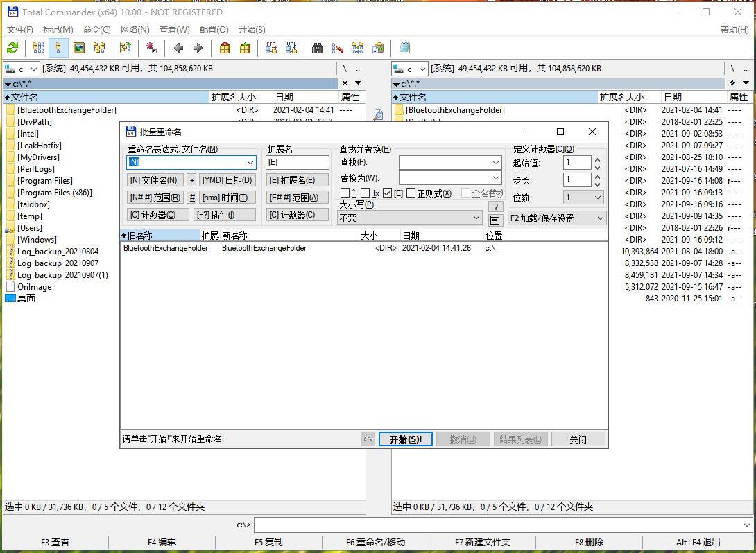
Task: Open the 网络(N) menu
Action: [135, 29]
